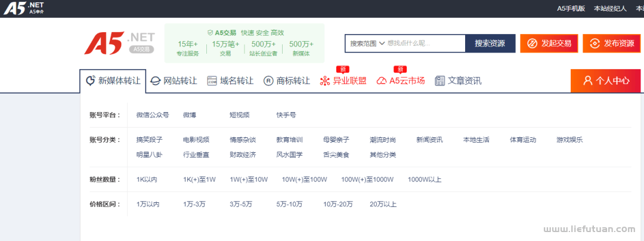
Task: Select category 舌尖美食
Action: pos(336,155)
